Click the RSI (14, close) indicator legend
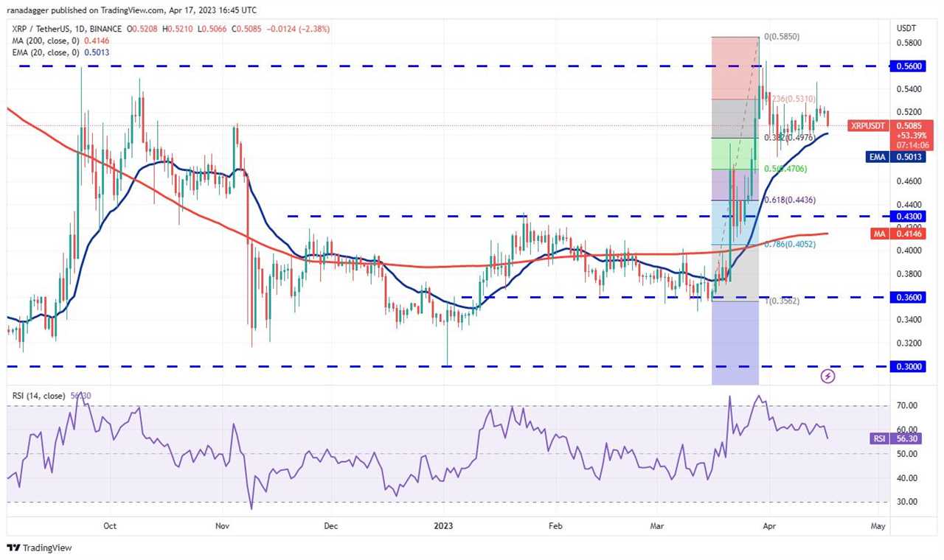This screenshot has height=560, width=944. point(37,396)
